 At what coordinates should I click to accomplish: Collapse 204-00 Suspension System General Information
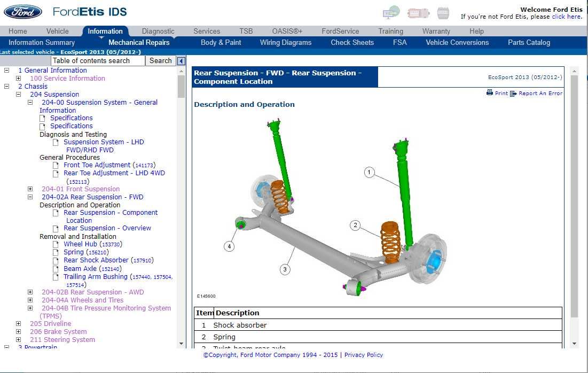pos(30,102)
